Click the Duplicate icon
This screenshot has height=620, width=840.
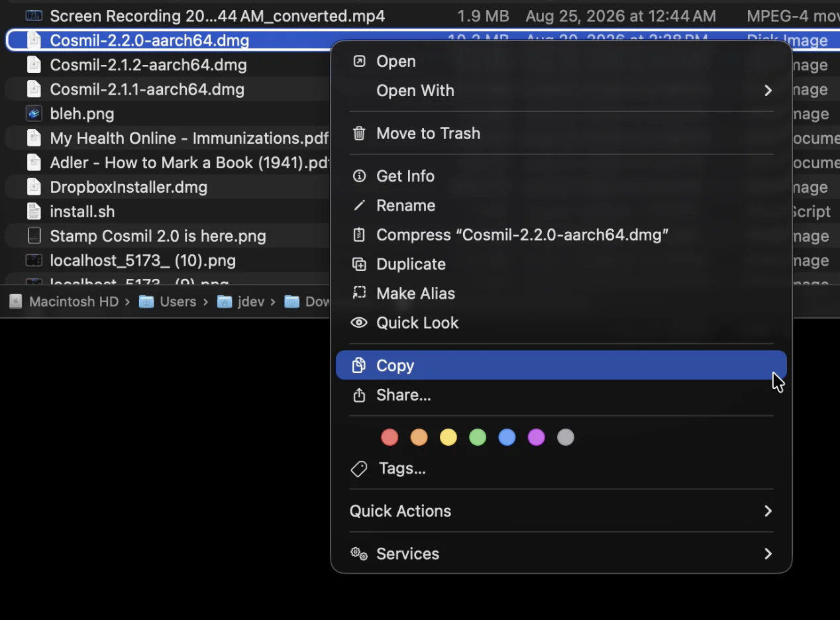coord(359,264)
